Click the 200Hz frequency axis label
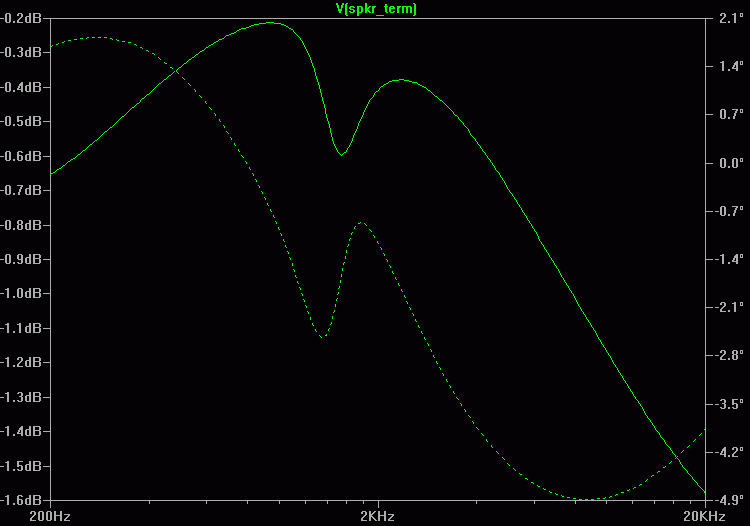 click(x=50, y=516)
